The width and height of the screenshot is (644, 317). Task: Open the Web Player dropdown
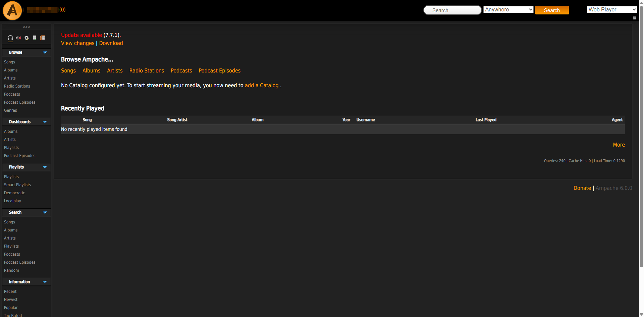612,10
